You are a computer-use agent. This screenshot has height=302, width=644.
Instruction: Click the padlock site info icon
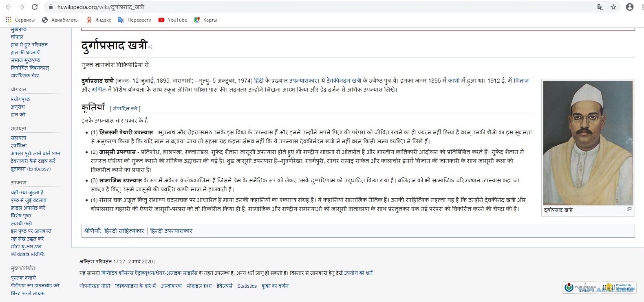click(51, 7)
